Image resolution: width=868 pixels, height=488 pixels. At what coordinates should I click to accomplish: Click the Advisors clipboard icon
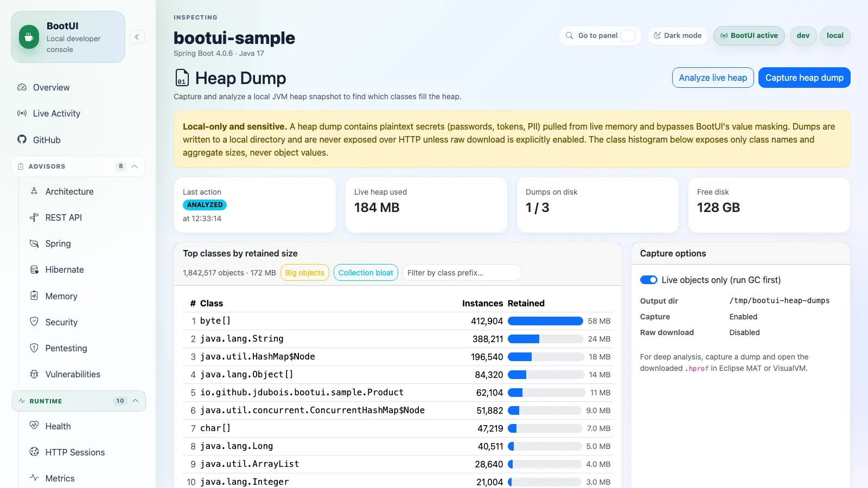[x=21, y=166]
